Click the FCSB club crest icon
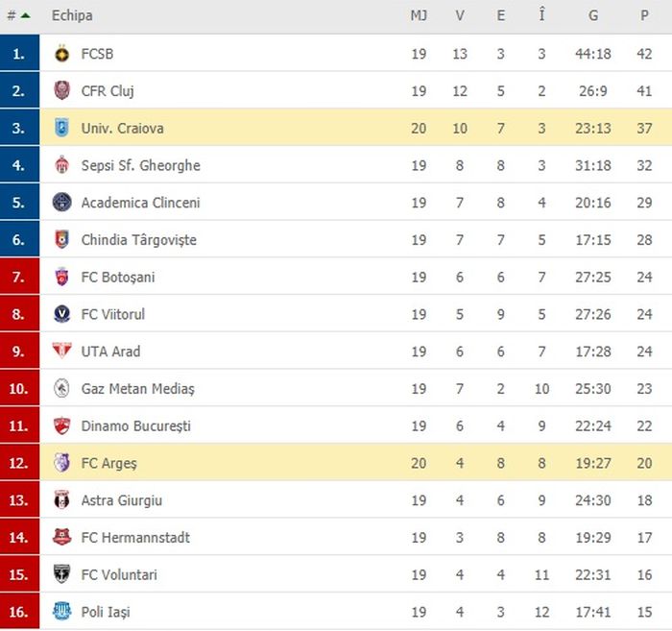Screen dimensions: 672x631 [x=61, y=54]
